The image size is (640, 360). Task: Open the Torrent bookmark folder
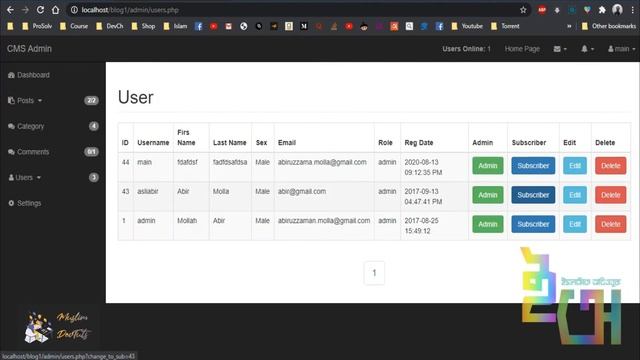tap(505, 26)
